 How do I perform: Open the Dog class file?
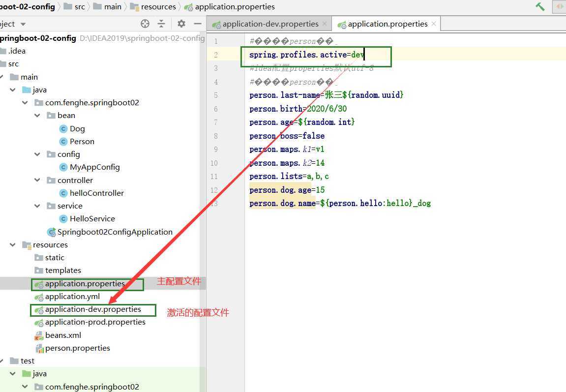point(77,128)
